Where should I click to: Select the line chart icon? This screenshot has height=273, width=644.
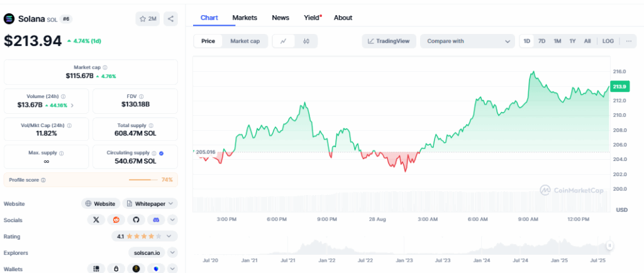coord(284,41)
